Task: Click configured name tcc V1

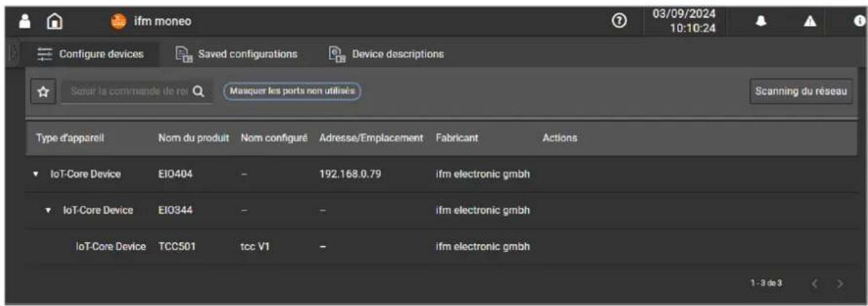Action: point(255,247)
